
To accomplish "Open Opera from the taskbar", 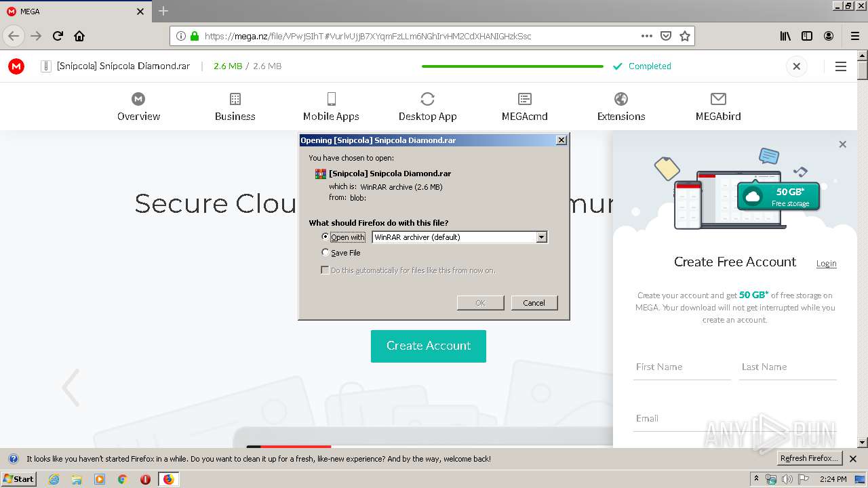I will (145, 479).
